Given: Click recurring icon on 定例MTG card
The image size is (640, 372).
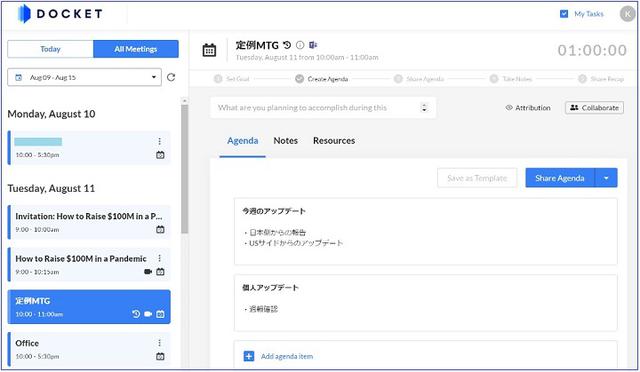Looking at the screenshot, I should point(136,314).
